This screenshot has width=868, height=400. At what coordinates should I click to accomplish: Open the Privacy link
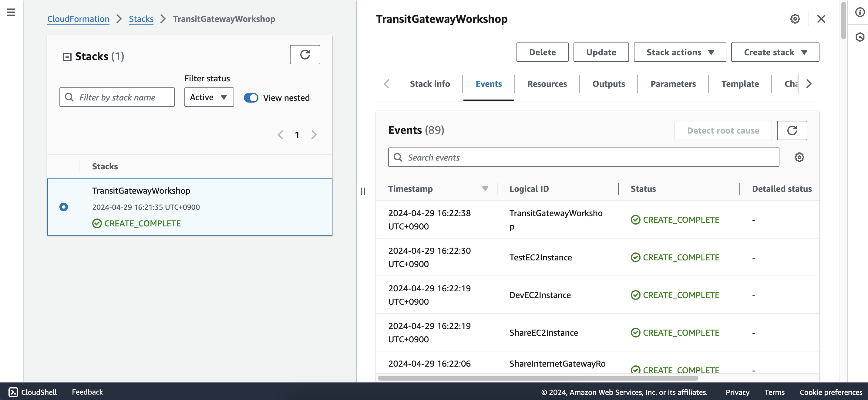point(737,392)
